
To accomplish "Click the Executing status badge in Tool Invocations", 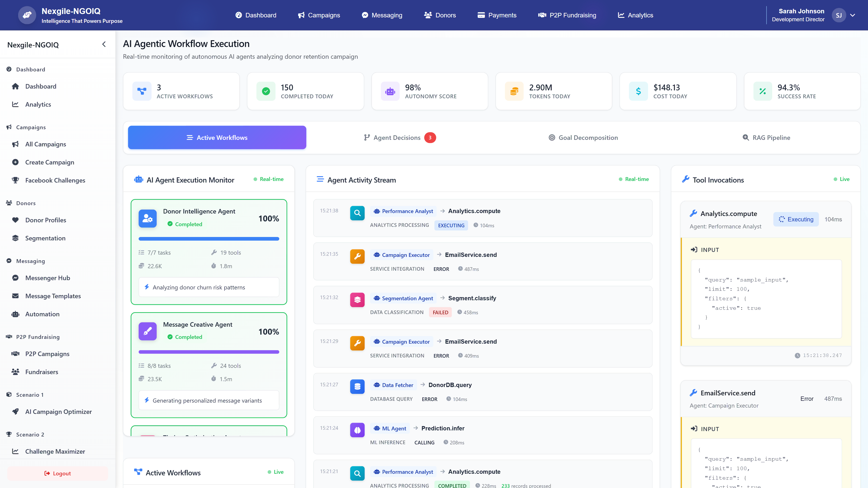I will pos(796,219).
